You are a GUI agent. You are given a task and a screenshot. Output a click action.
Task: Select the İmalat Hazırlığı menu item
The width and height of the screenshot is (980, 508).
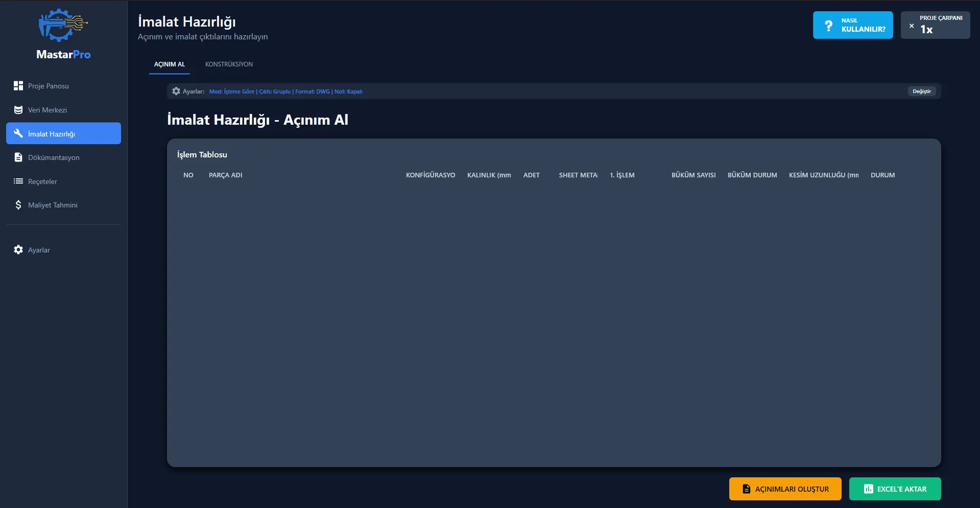pyautogui.click(x=63, y=133)
